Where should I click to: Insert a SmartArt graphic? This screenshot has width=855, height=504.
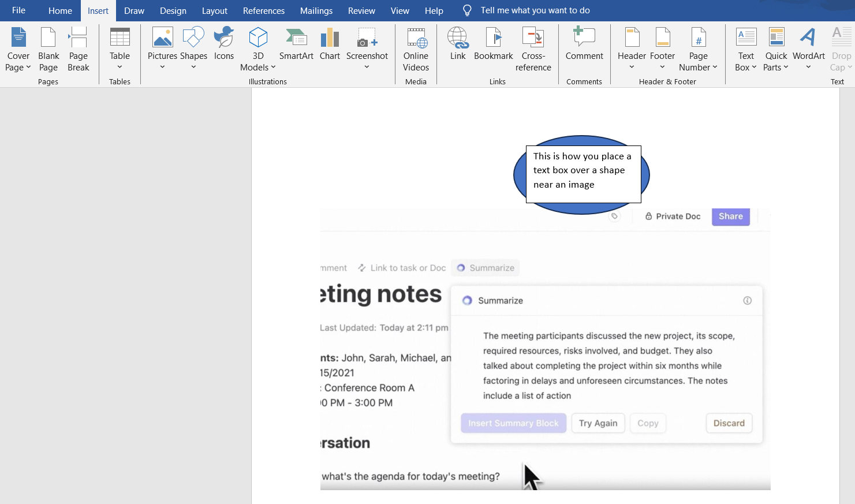click(296, 44)
